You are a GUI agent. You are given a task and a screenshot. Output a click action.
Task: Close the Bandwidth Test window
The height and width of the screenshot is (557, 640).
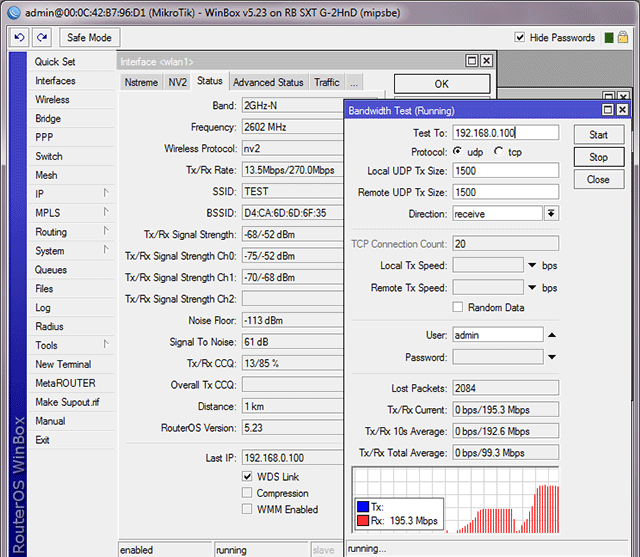tap(622, 110)
